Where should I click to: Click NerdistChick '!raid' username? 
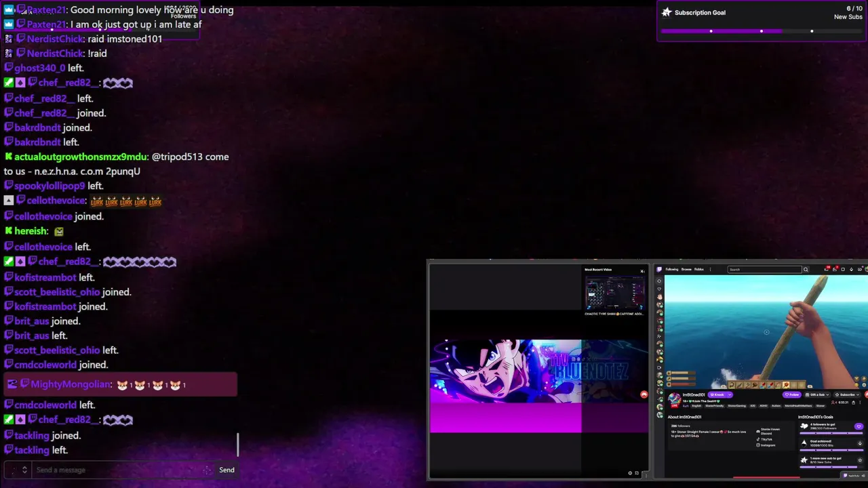(x=56, y=54)
